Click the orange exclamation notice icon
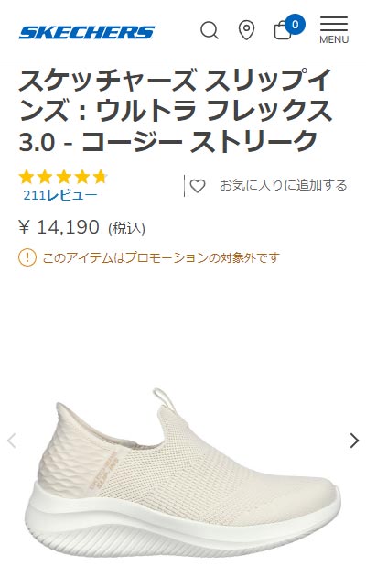Image resolution: width=366 pixels, height=588 pixels. (27, 257)
